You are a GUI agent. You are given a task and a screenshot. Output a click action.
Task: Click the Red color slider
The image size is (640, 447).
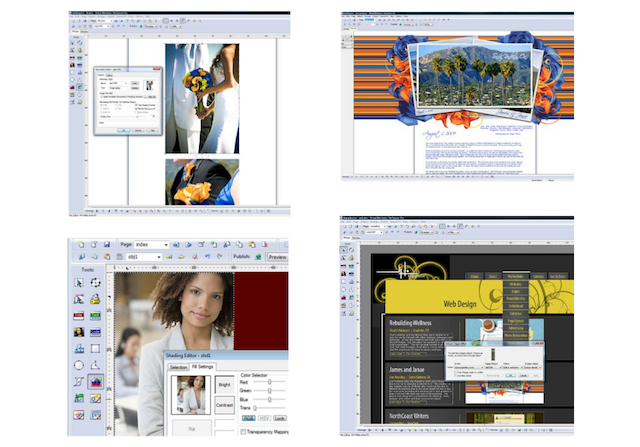[x=269, y=382]
